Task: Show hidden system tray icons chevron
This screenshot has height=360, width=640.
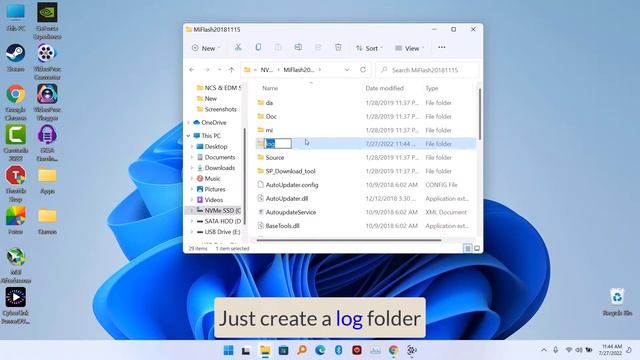Action: pos(544,350)
